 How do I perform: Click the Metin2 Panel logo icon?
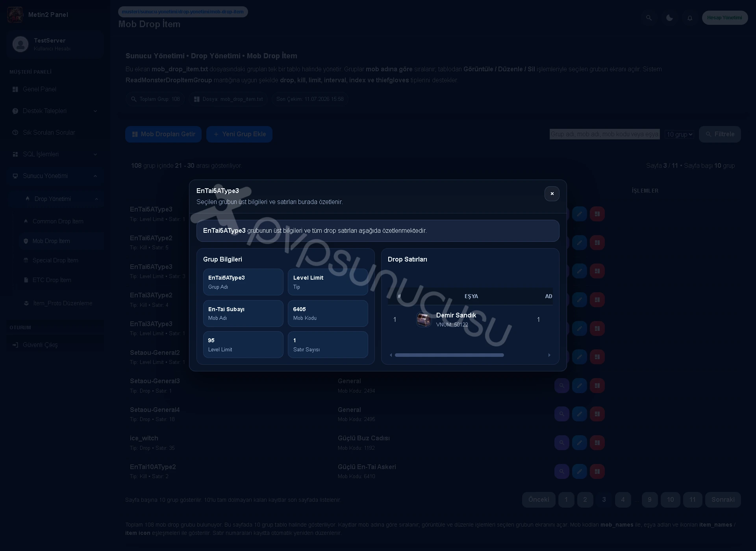(x=15, y=15)
